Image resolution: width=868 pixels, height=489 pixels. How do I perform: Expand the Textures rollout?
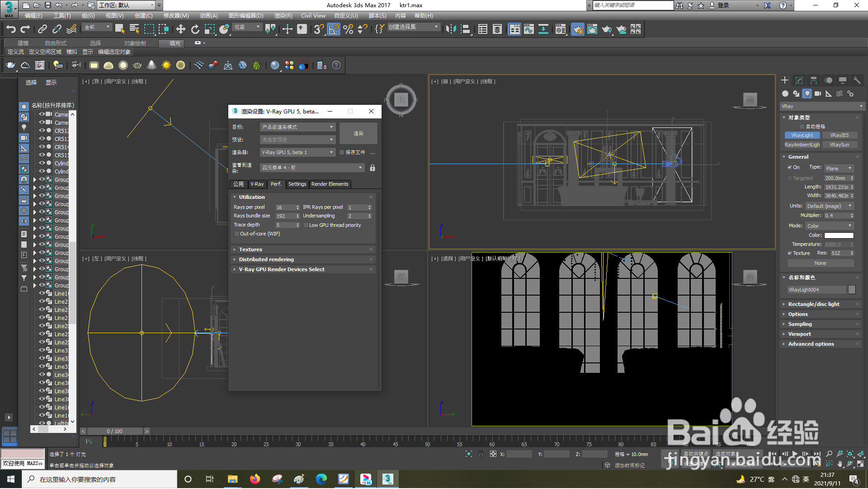click(x=250, y=249)
